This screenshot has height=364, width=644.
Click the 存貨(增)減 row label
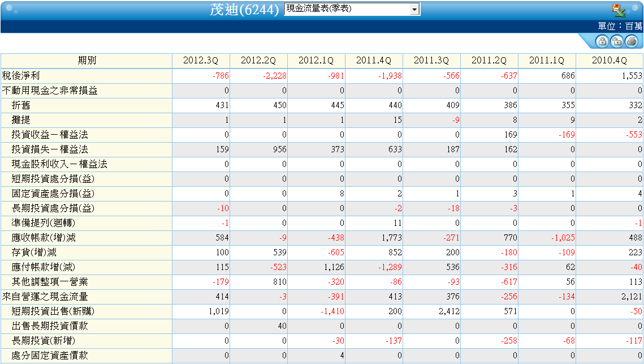[x=34, y=252]
